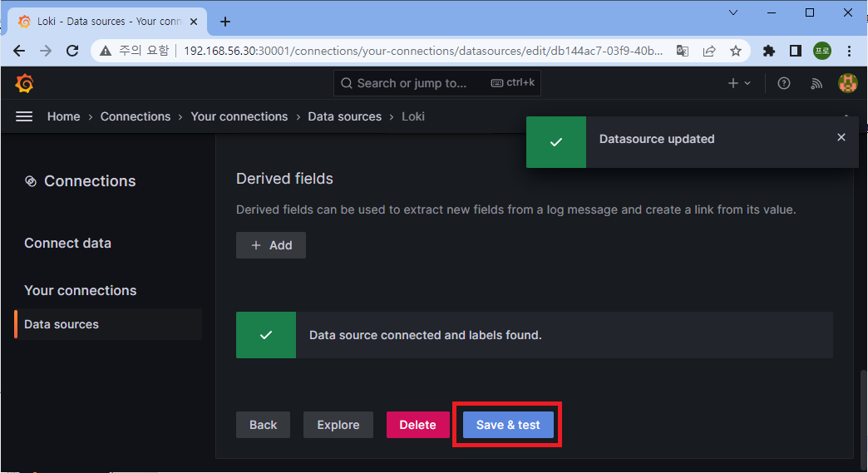The image size is (868, 473).
Task: Go to Your connections breadcrumb
Action: click(x=239, y=116)
